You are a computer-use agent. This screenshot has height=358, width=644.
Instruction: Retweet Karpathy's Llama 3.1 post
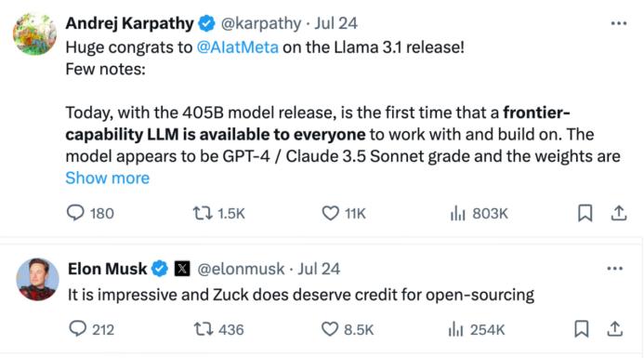203,213
